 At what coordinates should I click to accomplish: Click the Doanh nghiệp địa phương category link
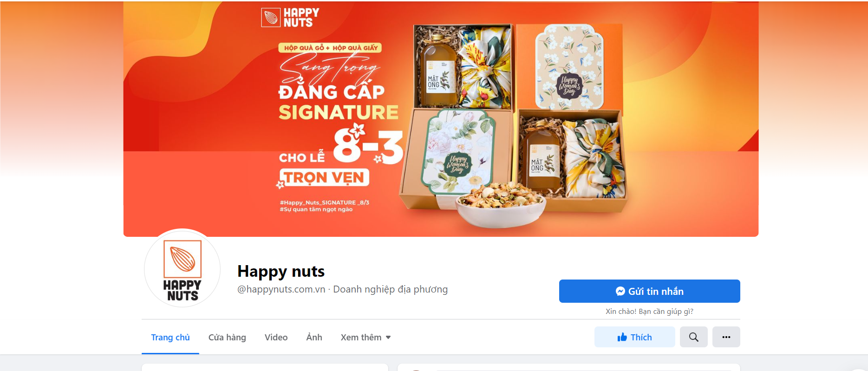point(391,289)
